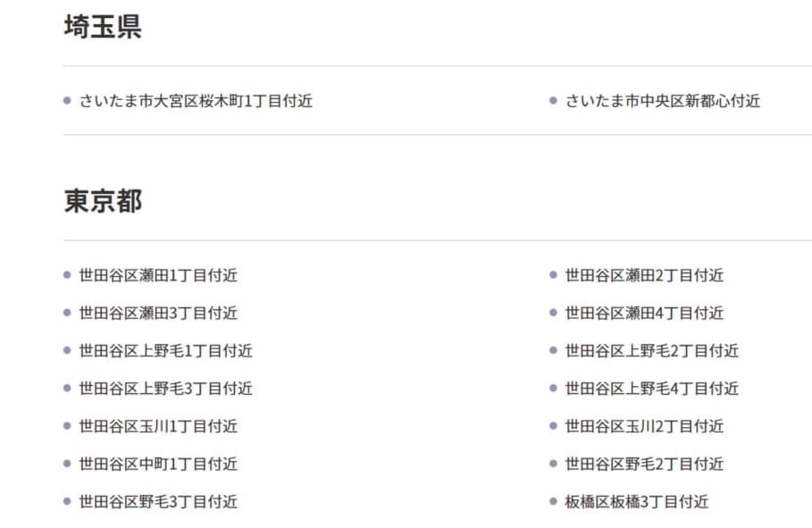Viewport: 812px width, 528px height.
Task: Click bullet dot beside さいたま市大宮区桜木町1丁目付近
Action: click(67, 101)
